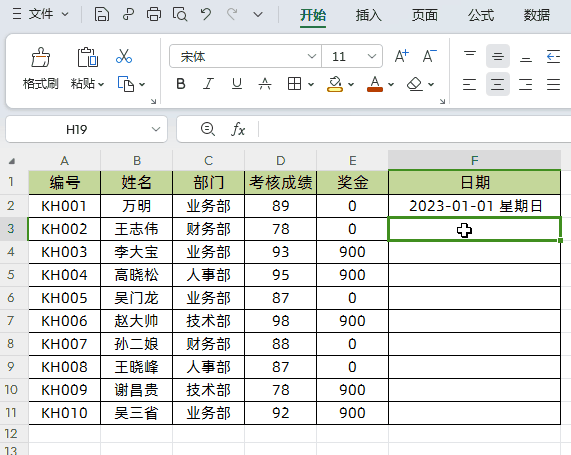Image resolution: width=571 pixels, height=455 pixels.
Task: Toggle Align Right
Action: [x=525, y=84]
